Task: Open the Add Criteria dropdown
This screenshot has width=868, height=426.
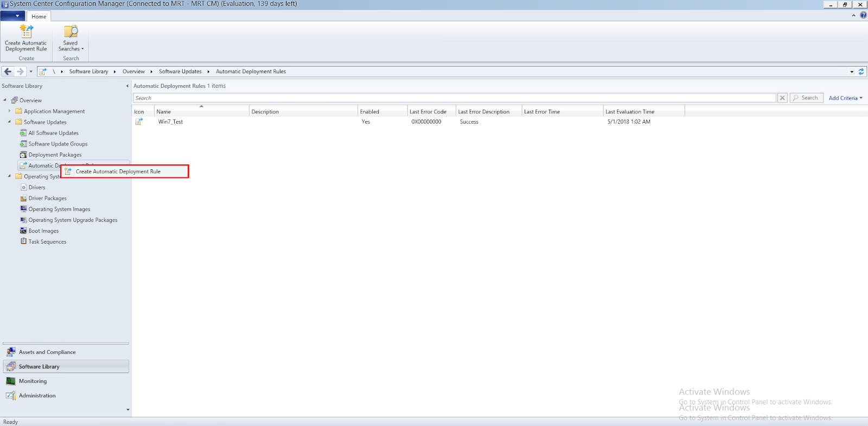Action: pyautogui.click(x=845, y=98)
